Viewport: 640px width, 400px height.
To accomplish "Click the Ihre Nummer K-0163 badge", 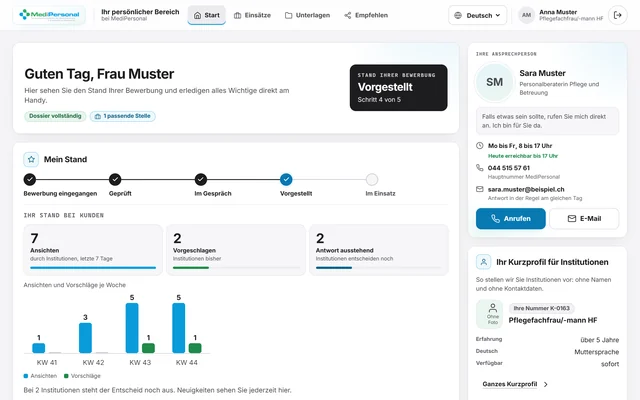I will (x=542, y=309).
